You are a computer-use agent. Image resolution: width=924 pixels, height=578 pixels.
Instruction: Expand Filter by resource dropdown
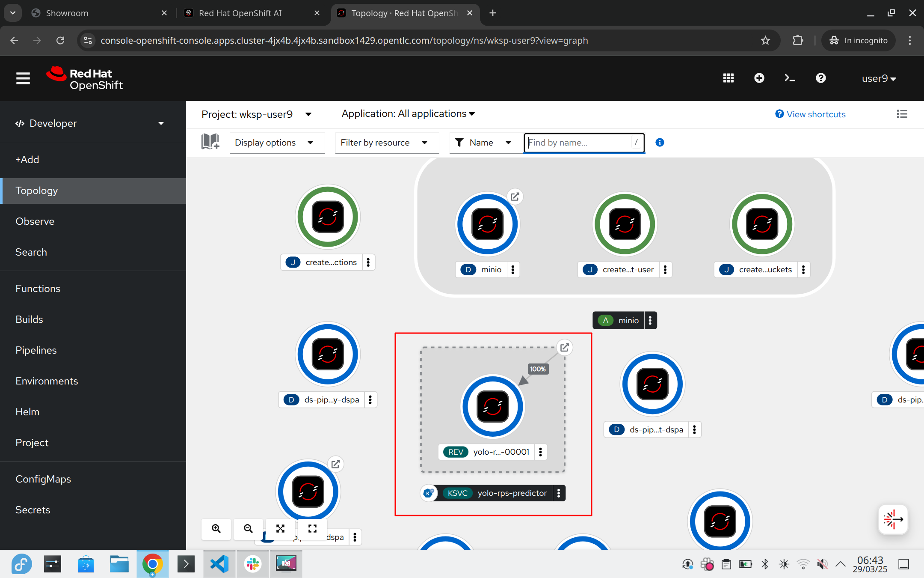coord(387,143)
